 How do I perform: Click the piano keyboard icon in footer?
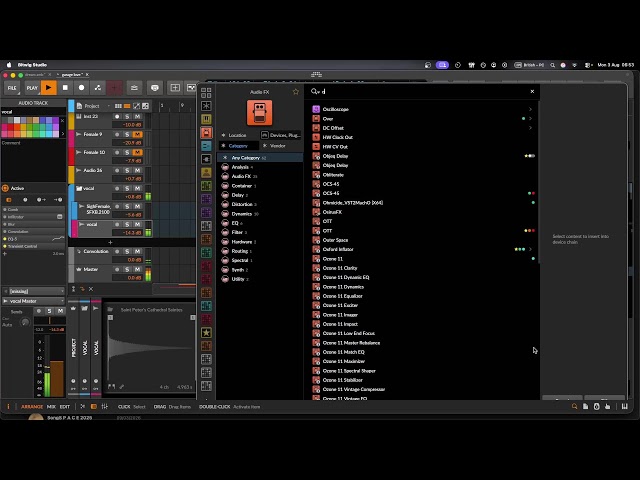(x=624, y=407)
